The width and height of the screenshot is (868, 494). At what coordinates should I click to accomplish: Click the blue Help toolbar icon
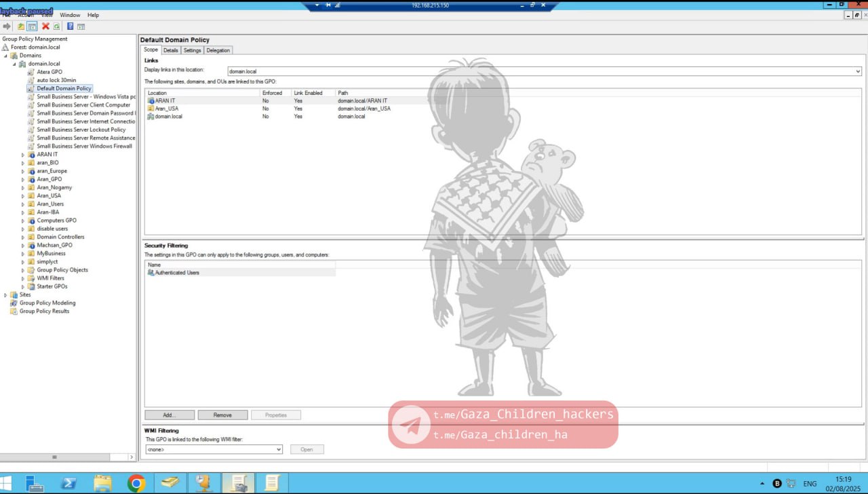tap(70, 26)
